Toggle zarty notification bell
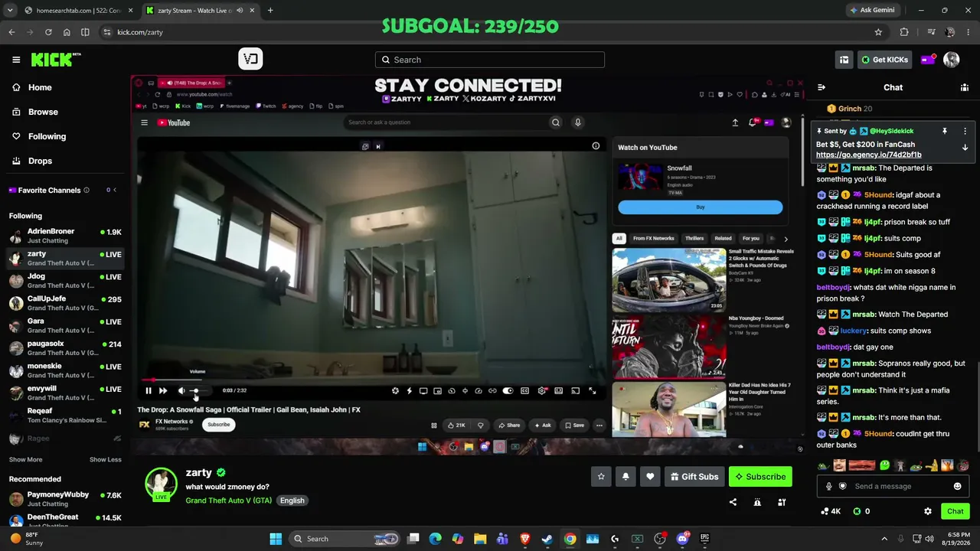The width and height of the screenshot is (980, 551). click(x=626, y=477)
